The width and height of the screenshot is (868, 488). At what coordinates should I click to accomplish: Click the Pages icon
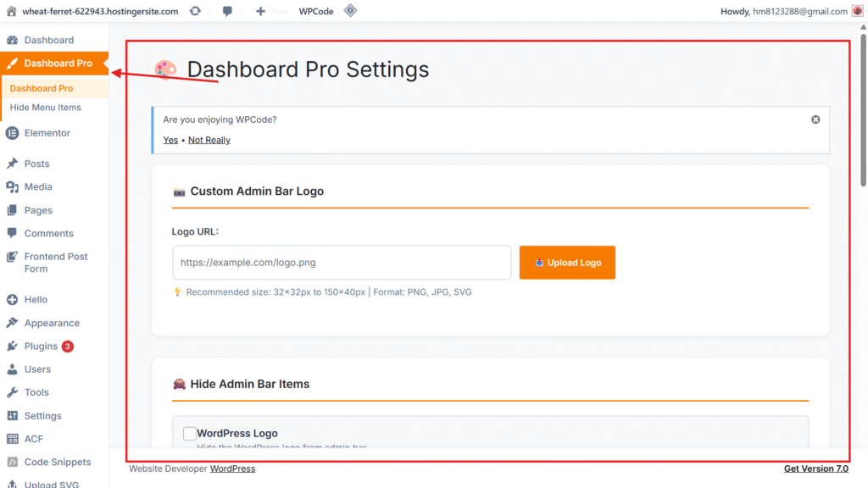click(x=12, y=210)
